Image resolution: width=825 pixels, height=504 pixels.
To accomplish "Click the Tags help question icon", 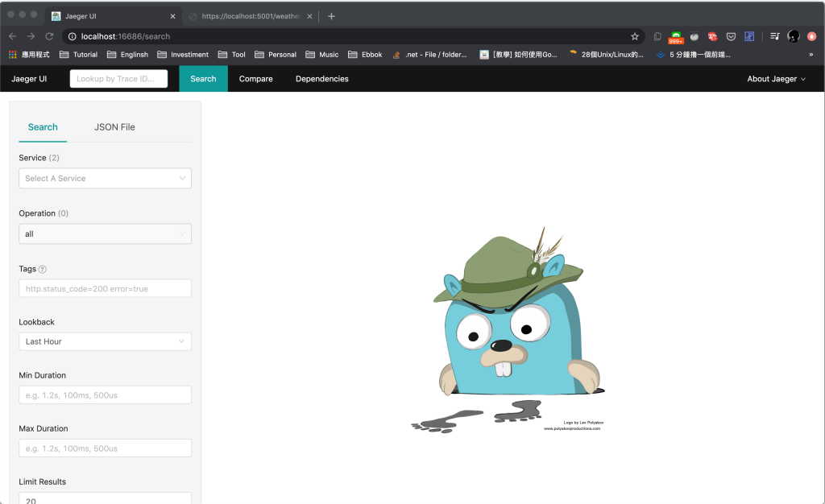I will (x=43, y=269).
